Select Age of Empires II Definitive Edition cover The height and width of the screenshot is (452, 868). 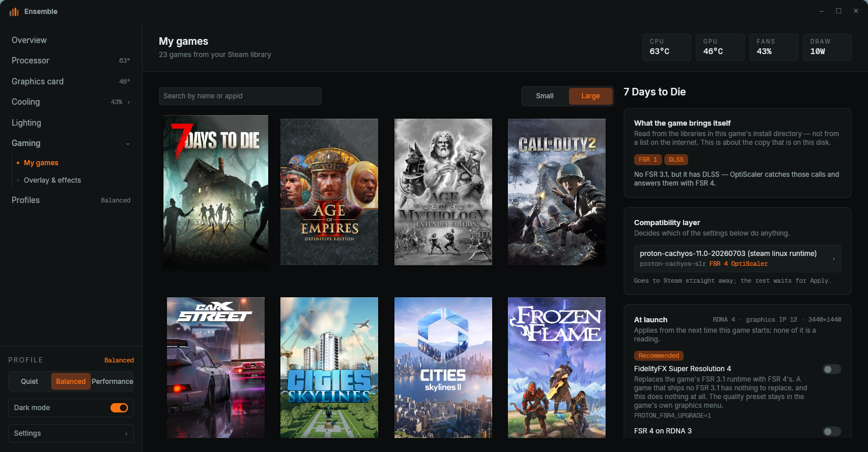(329, 192)
